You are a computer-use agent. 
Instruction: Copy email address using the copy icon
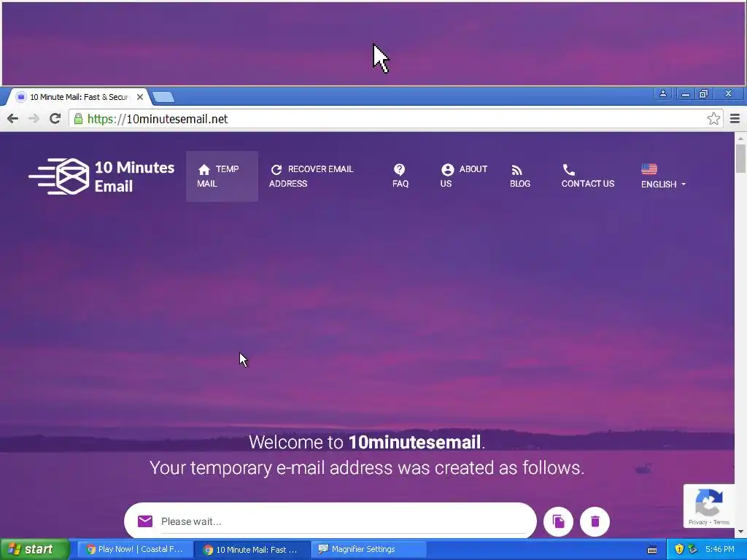[x=558, y=521]
